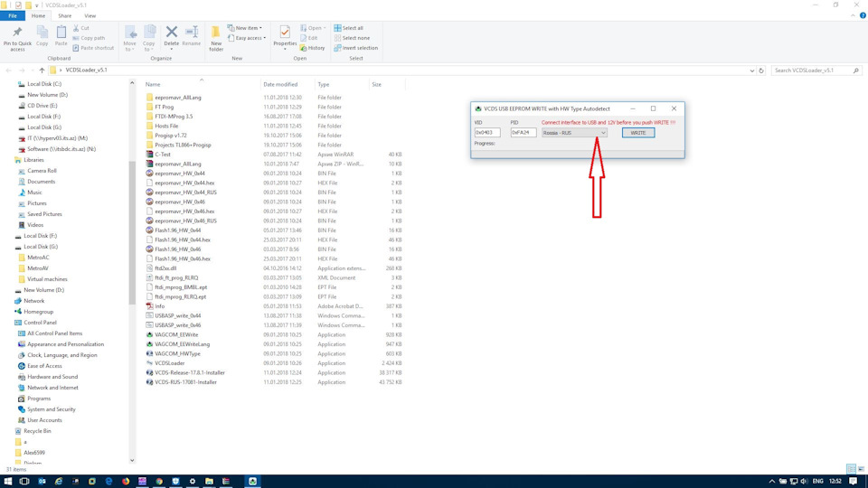Switch to the Home ribbon tab
This screenshot has height=488, width=868.
pos(38,16)
